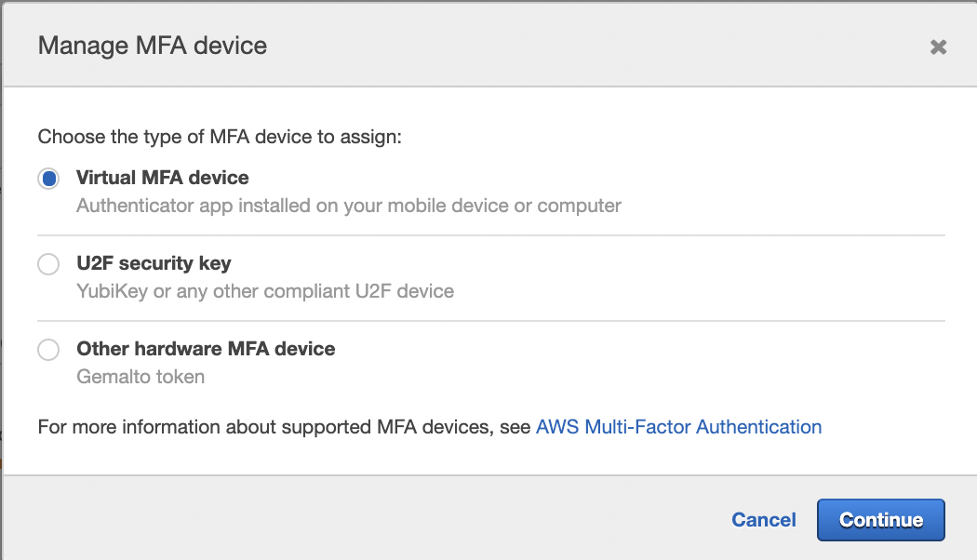977x560 pixels.
Task: Choose the Other hardware MFA device option
Action: point(47,349)
